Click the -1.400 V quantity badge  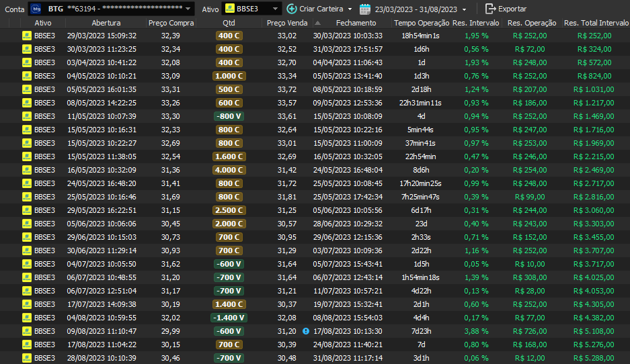pyautogui.click(x=229, y=318)
